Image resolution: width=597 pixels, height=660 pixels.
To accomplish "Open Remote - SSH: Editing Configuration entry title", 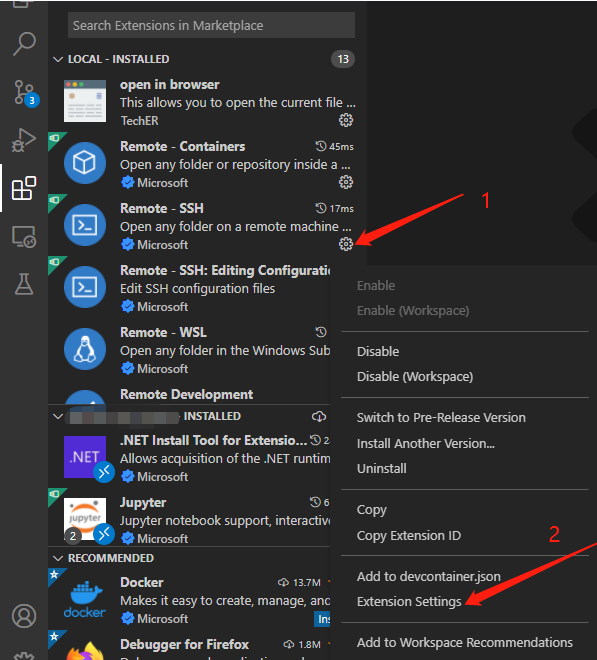I will pos(225,270).
